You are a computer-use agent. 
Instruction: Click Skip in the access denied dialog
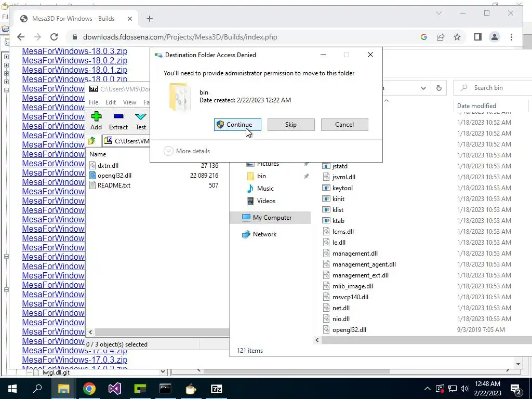click(x=291, y=125)
